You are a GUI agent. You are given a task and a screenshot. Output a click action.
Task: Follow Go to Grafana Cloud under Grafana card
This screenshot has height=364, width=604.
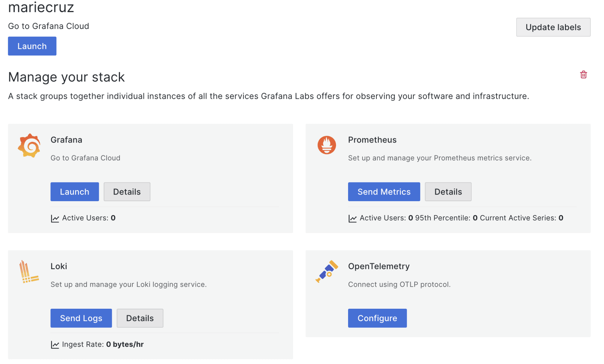coord(86,158)
